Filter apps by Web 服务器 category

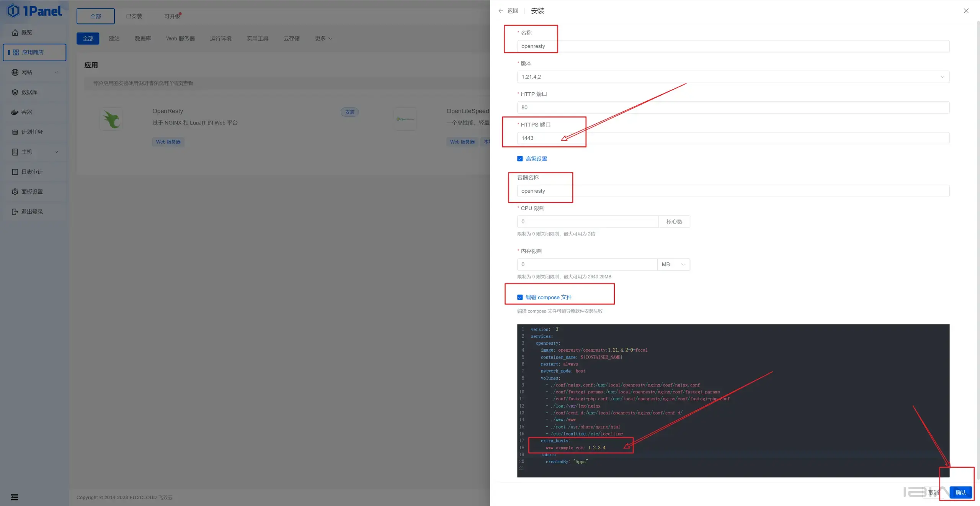pos(180,39)
